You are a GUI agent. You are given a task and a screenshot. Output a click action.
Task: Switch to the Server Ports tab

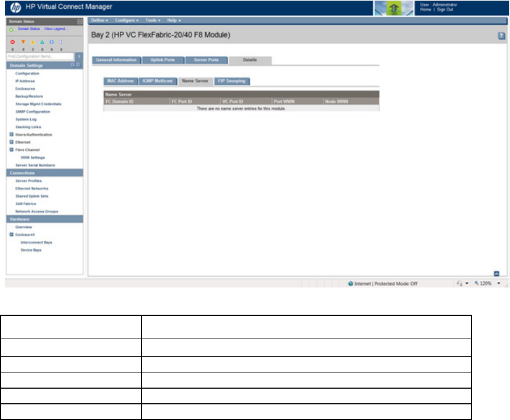[x=206, y=60]
